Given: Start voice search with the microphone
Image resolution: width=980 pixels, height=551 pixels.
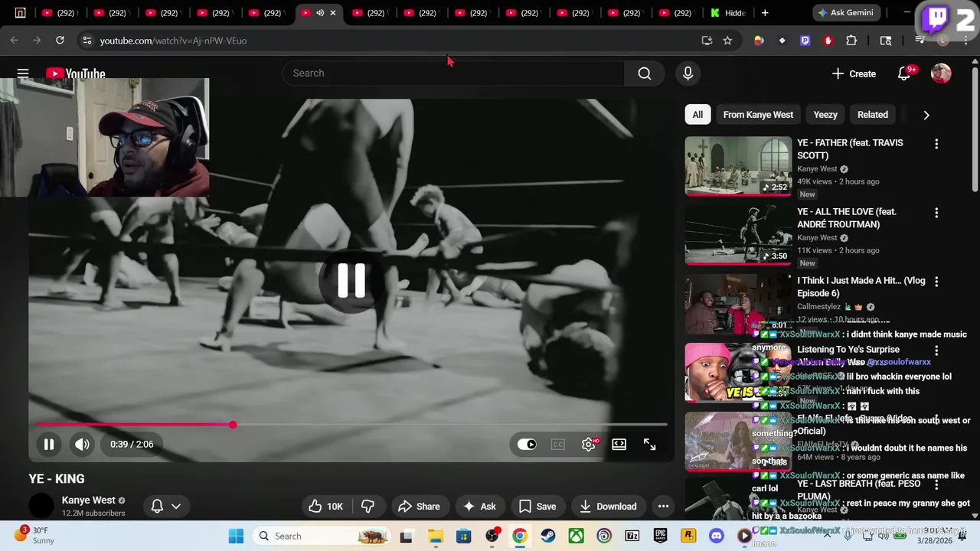Looking at the screenshot, I should (688, 73).
